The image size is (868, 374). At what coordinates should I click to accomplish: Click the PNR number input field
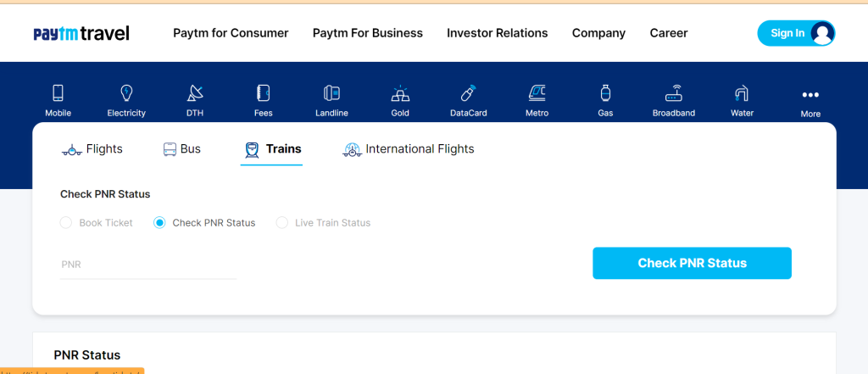point(148,265)
